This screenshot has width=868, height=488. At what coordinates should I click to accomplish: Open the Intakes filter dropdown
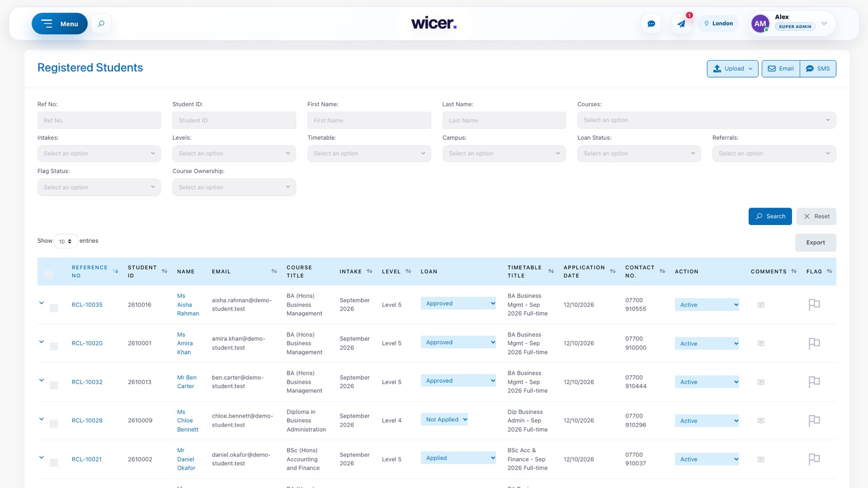pyautogui.click(x=99, y=153)
